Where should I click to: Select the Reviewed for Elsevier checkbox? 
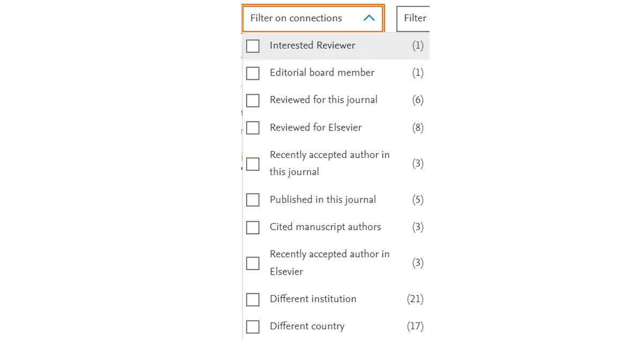(253, 128)
